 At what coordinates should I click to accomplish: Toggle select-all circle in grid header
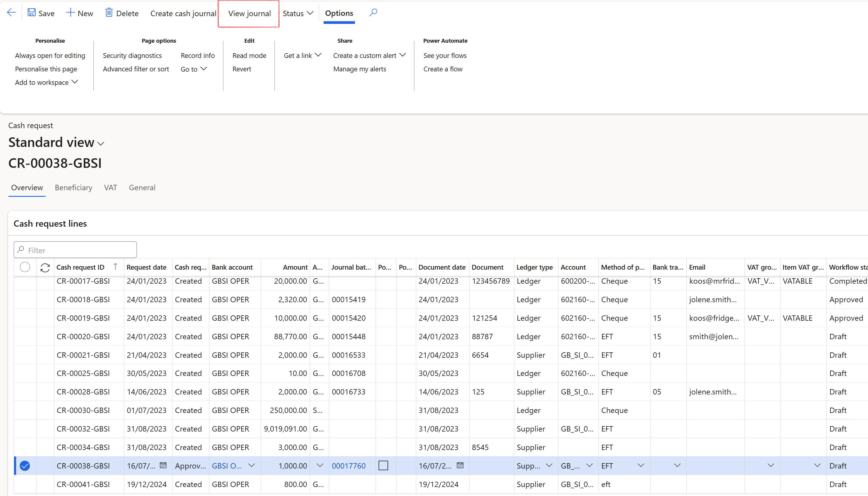point(25,267)
